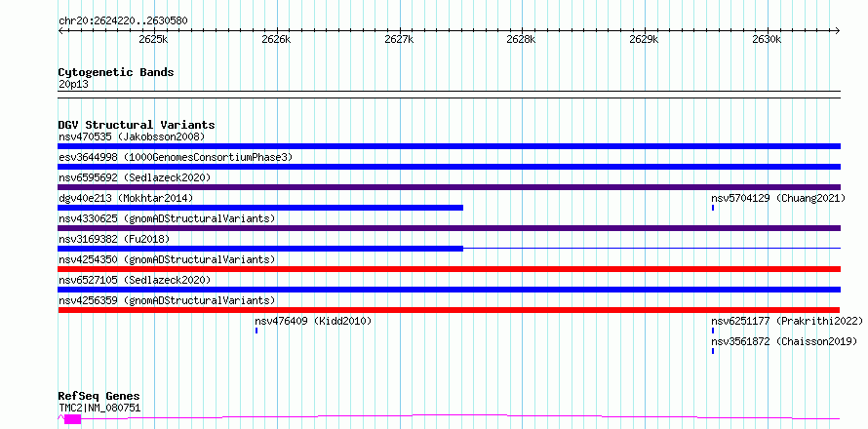The width and height of the screenshot is (868, 429).
Task: Open the nsv6251177 (Prakrithi2022) label
Action: (x=787, y=321)
